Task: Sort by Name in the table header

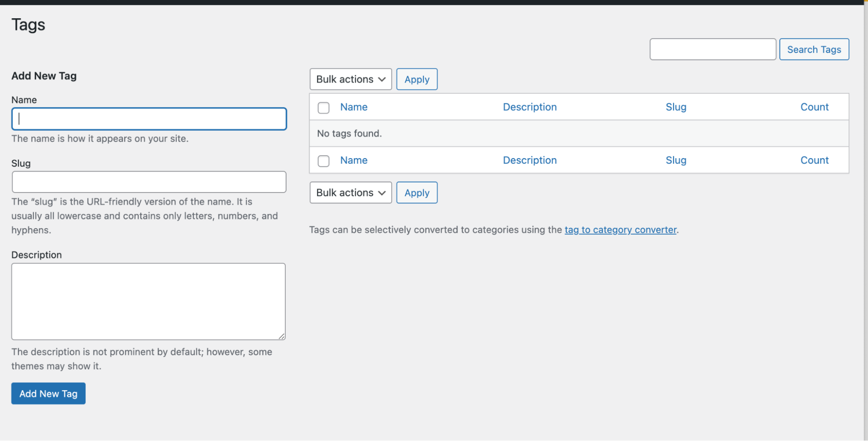Action: click(353, 107)
